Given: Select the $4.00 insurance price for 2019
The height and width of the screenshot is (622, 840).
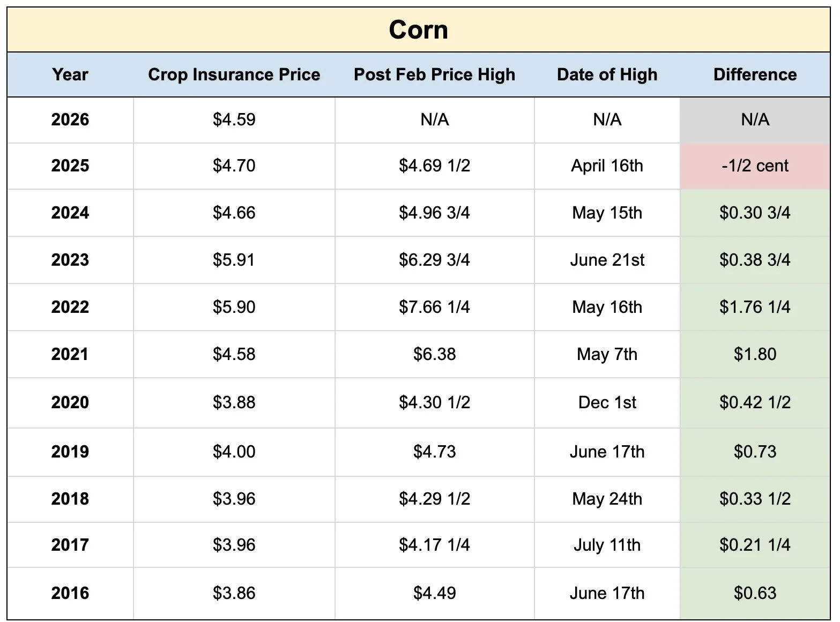Looking at the screenshot, I should point(234,452).
